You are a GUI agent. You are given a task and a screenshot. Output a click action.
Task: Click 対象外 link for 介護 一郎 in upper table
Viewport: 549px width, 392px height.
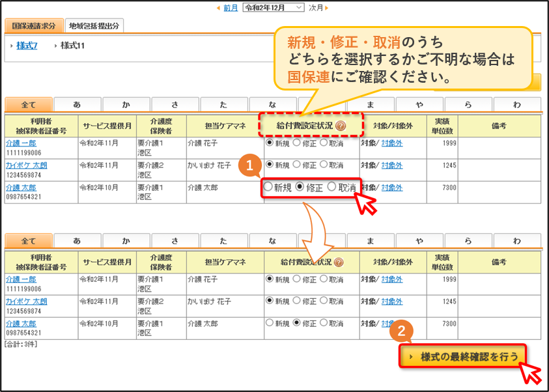tap(392, 143)
